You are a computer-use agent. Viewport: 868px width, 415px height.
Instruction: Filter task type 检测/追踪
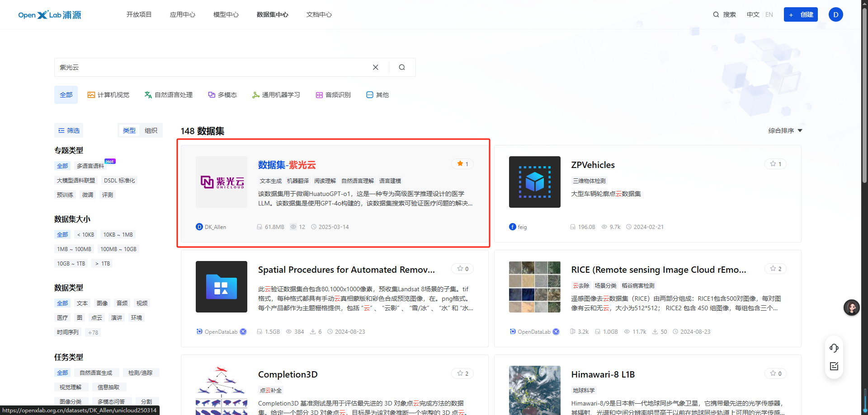[x=140, y=373]
